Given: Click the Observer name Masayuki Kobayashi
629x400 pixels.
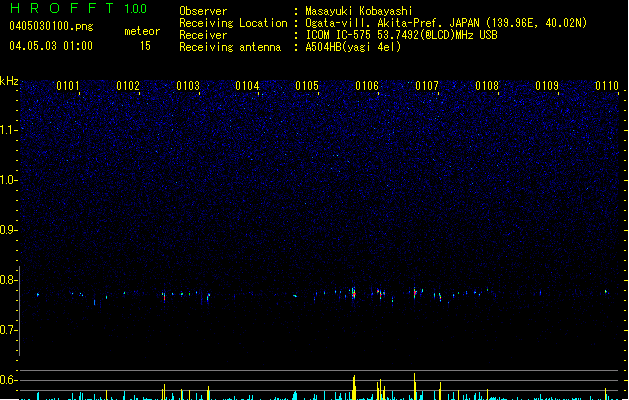Looking at the screenshot, I should (359, 11).
